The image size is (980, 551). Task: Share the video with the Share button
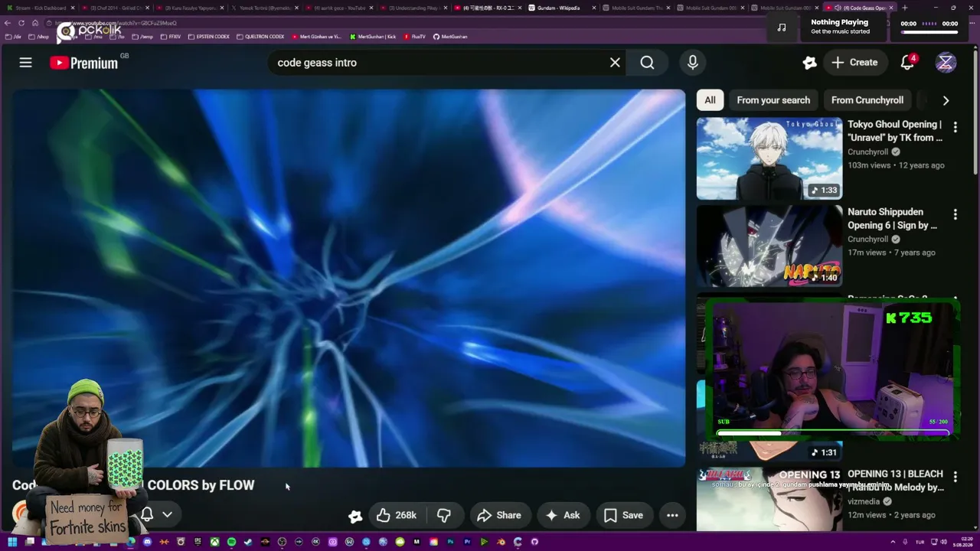pyautogui.click(x=499, y=516)
